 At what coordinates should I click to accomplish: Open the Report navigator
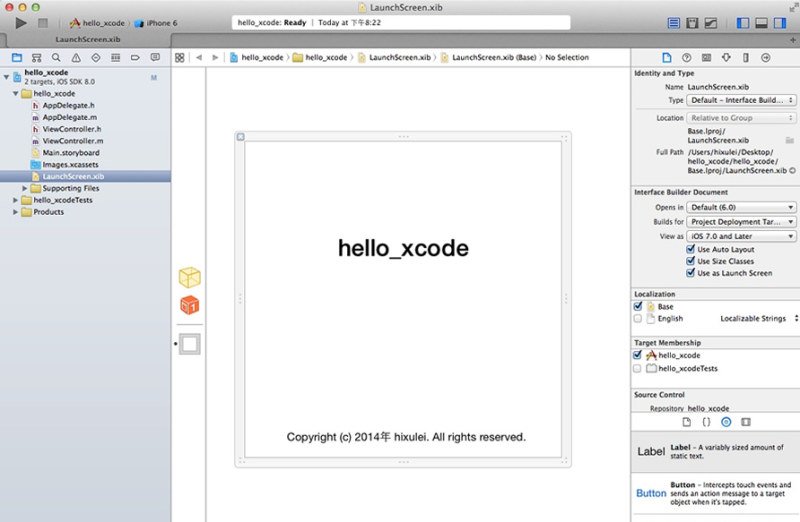tap(155, 58)
